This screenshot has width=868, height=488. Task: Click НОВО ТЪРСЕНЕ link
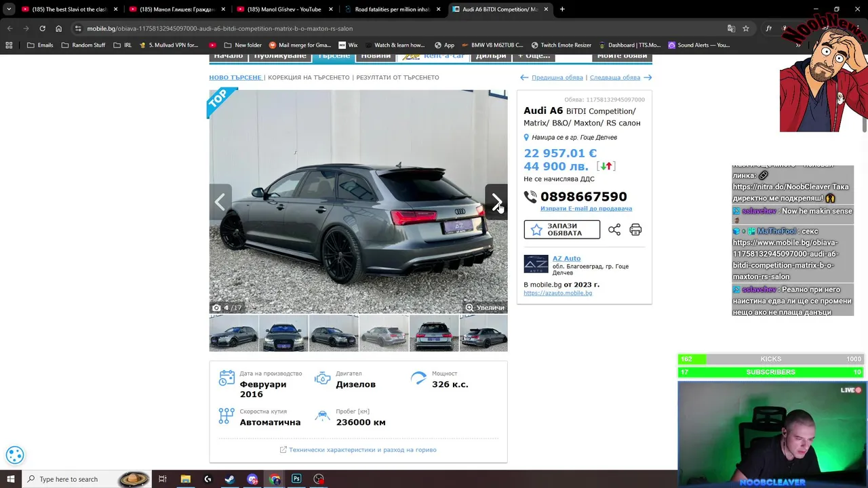point(235,77)
